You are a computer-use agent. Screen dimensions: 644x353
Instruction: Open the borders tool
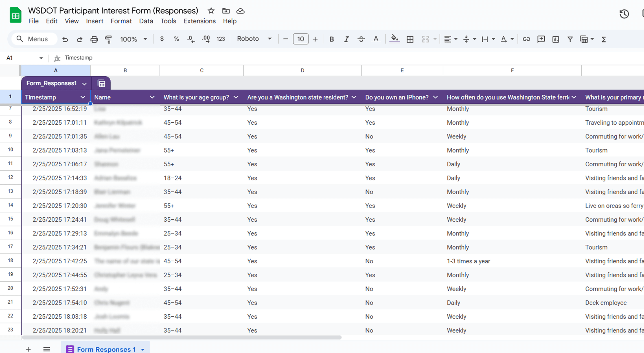coord(410,39)
